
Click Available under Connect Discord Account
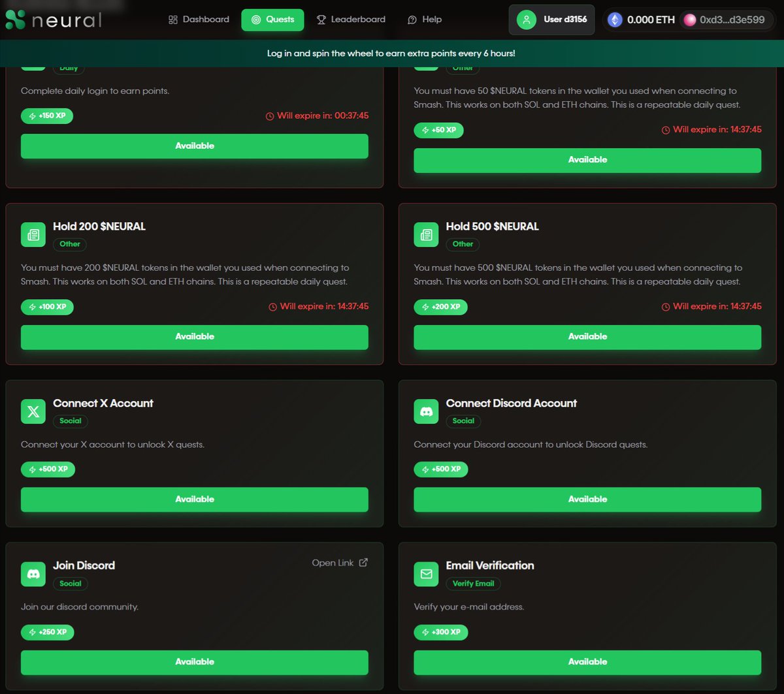[587, 499]
